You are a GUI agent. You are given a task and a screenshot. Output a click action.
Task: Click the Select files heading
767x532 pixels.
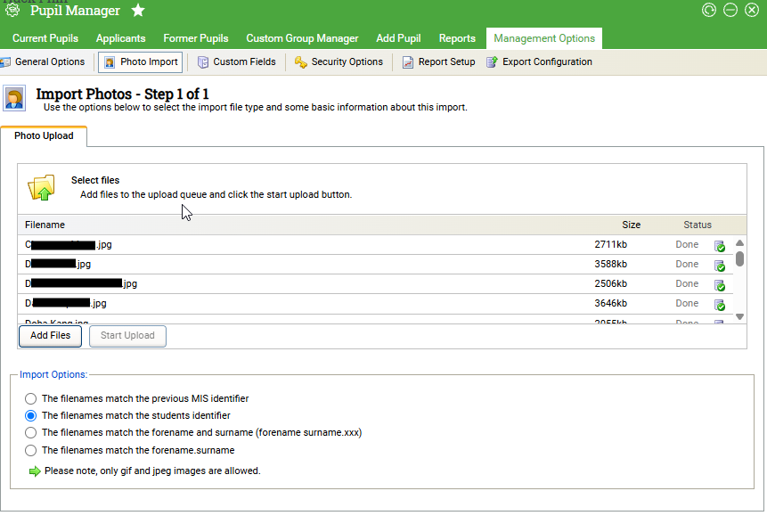pyautogui.click(x=95, y=181)
